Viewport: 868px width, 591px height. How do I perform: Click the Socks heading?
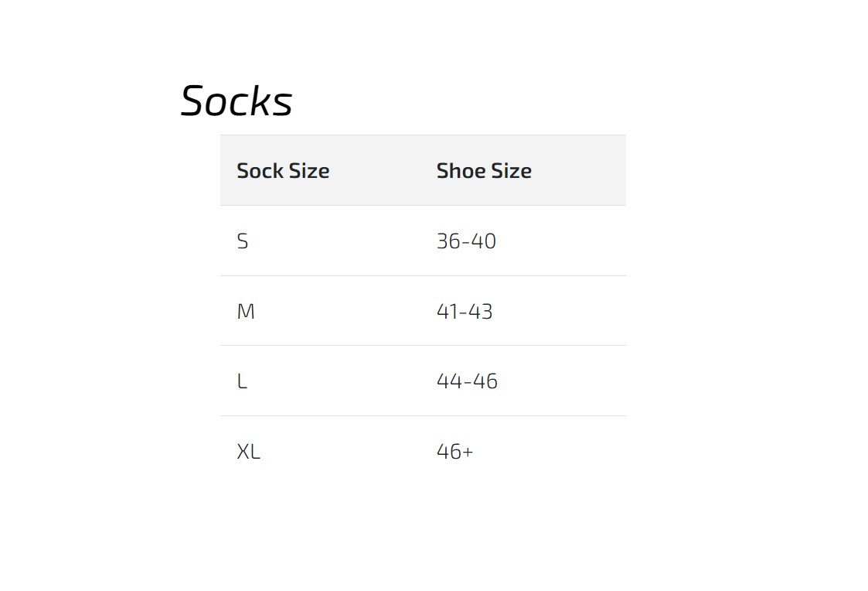pos(237,101)
